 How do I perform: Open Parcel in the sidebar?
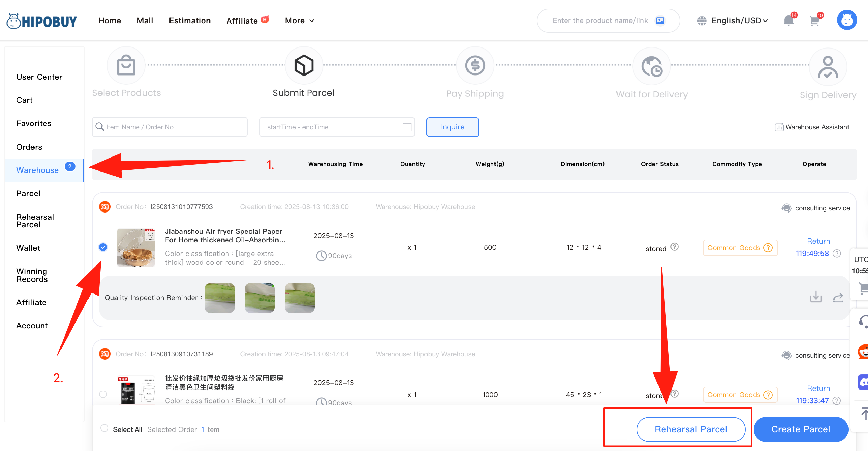(28, 193)
